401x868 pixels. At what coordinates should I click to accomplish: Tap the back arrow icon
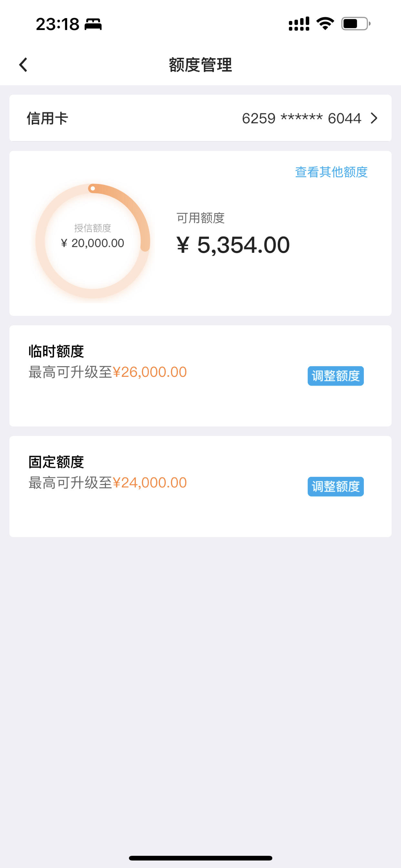(23, 65)
